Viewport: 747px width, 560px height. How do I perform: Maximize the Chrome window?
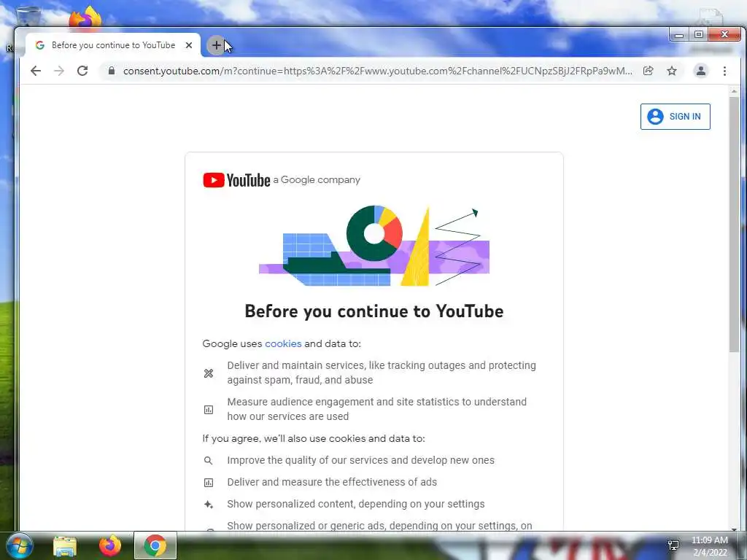pos(698,35)
